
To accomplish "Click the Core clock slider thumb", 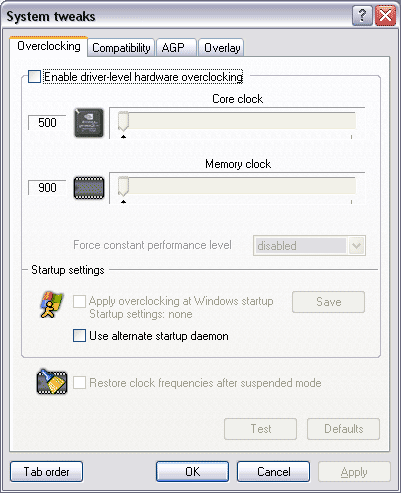I will click(x=123, y=121).
